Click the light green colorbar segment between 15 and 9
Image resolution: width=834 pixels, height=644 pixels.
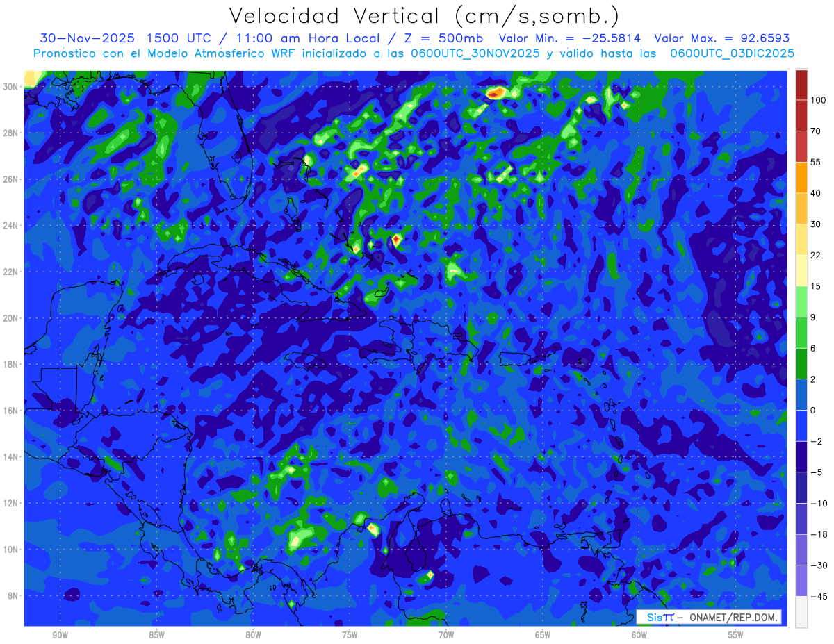[801, 302]
